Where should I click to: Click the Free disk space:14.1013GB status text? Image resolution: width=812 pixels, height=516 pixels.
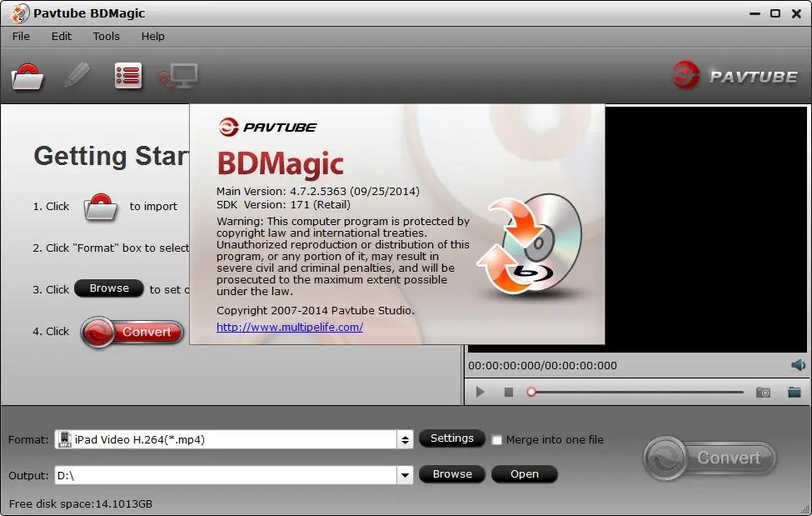pos(81,503)
